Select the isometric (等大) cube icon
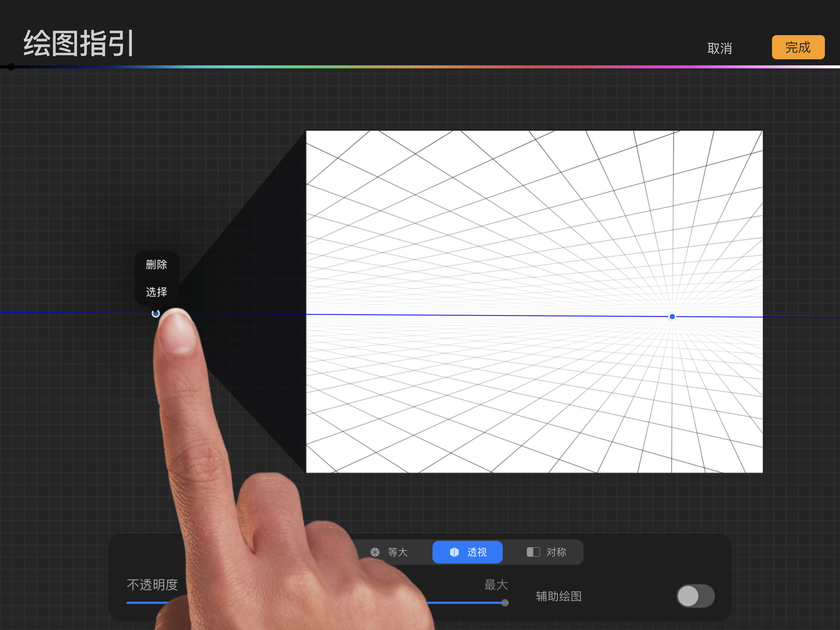The width and height of the screenshot is (840, 630). (375, 552)
